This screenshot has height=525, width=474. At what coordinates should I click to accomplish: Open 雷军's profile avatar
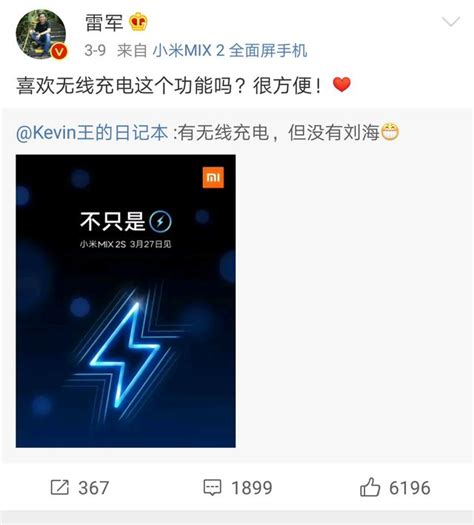tap(41, 34)
